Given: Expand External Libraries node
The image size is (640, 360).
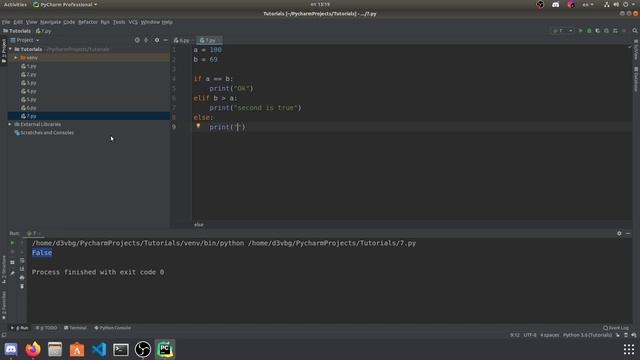Looking at the screenshot, I should (10, 124).
